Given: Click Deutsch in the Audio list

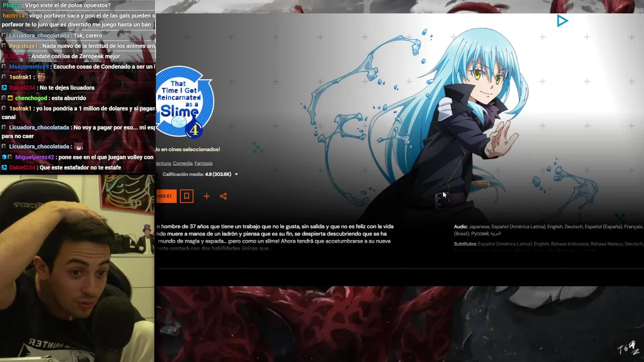Looking at the screenshot, I should click(x=573, y=227).
